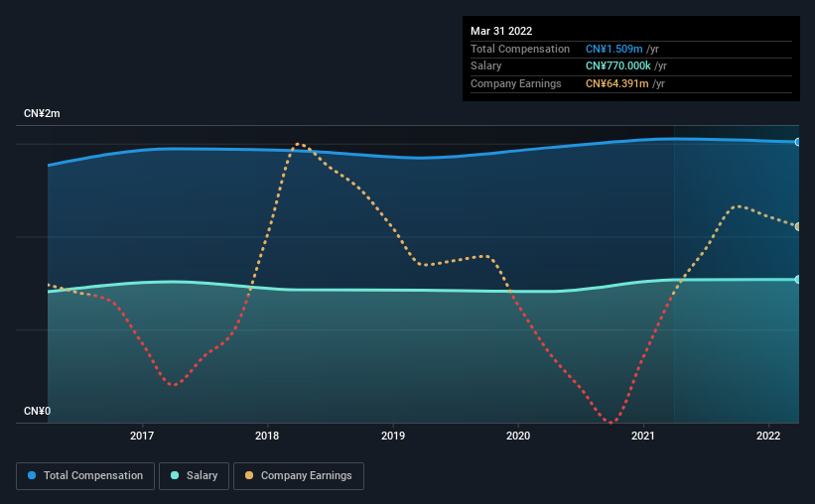Click the CN¥2m y-axis label
815x504 pixels.
42,114
